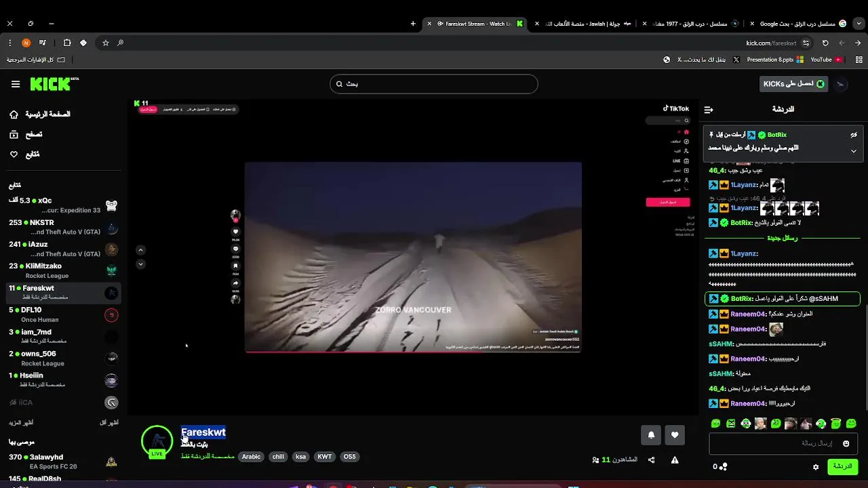The height and width of the screenshot is (488, 868).
Task: Click BotRix username in pinned message
Action: tap(777, 135)
